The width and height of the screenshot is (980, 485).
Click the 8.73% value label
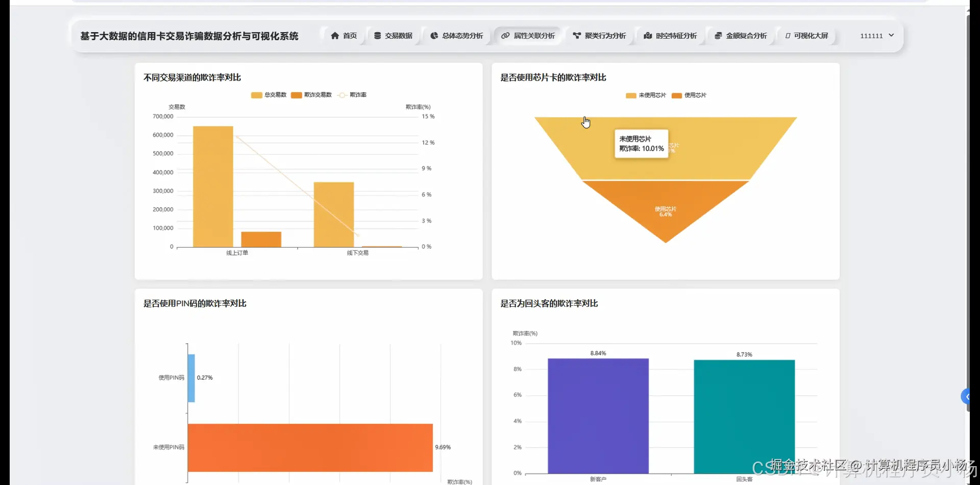tap(744, 354)
